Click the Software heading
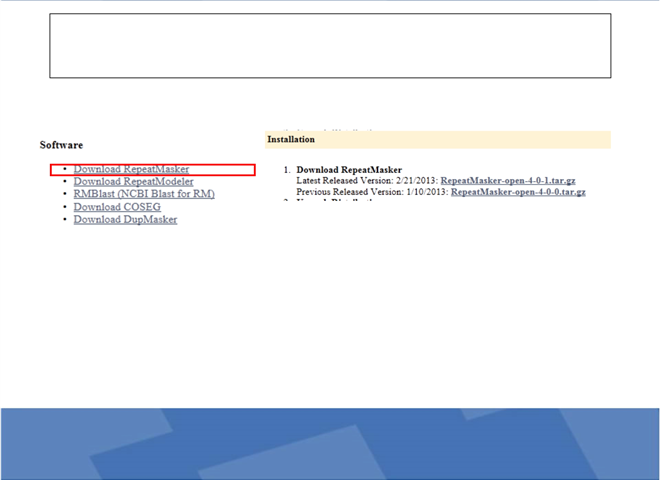 click(x=61, y=145)
